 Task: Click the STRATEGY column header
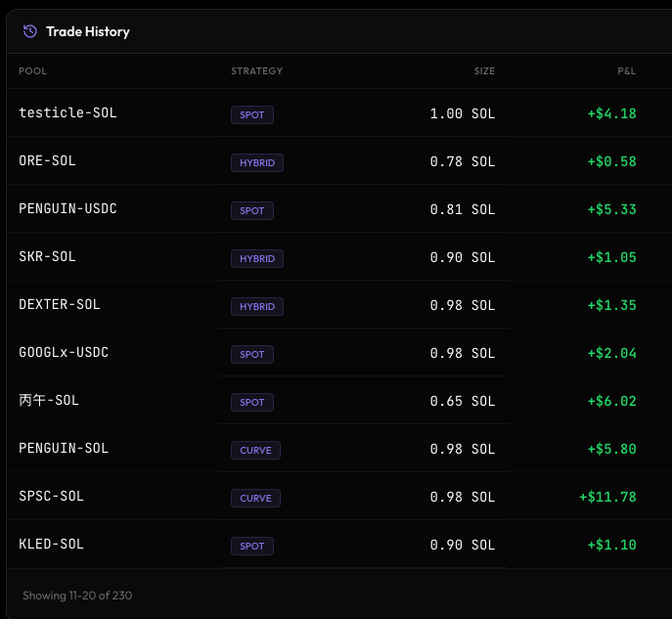click(x=256, y=71)
